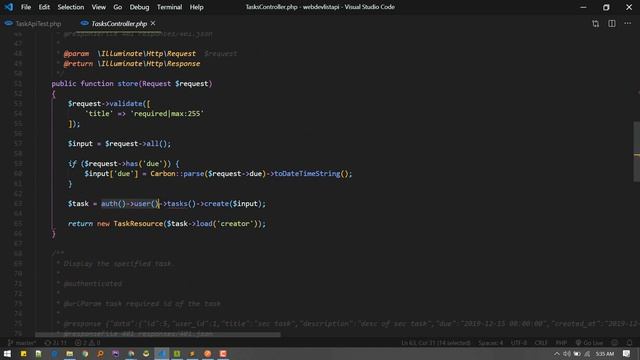Image resolution: width=640 pixels, height=360 pixels.
Task: Select the TasksController.php tab
Action: [x=119, y=24]
